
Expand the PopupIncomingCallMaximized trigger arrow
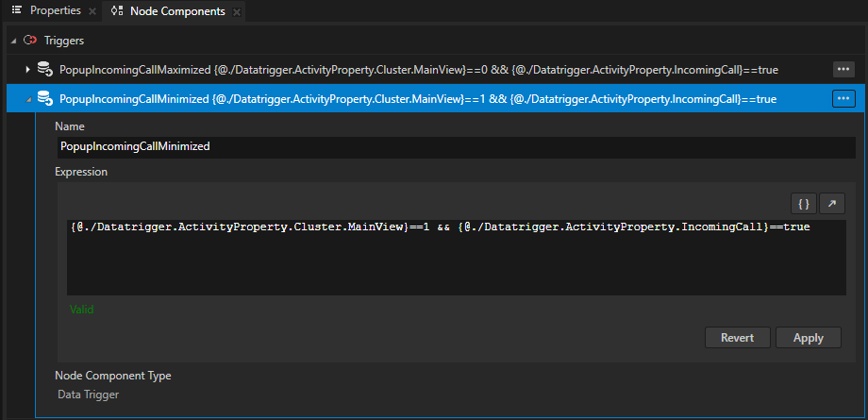point(26,70)
